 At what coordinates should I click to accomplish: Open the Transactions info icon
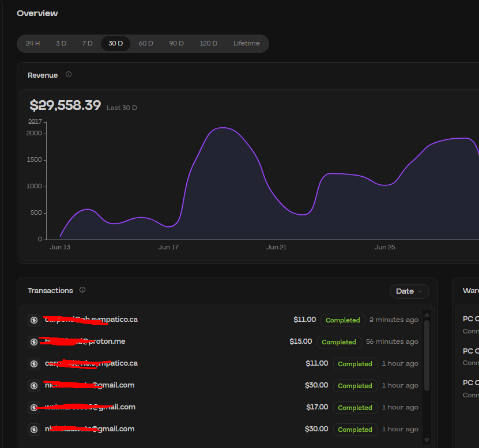pyautogui.click(x=82, y=290)
